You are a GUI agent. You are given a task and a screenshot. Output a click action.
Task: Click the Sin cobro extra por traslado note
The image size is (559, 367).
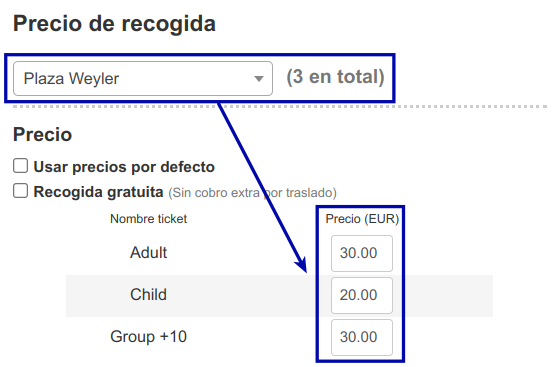pyautogui.click(x=252, y=193)
